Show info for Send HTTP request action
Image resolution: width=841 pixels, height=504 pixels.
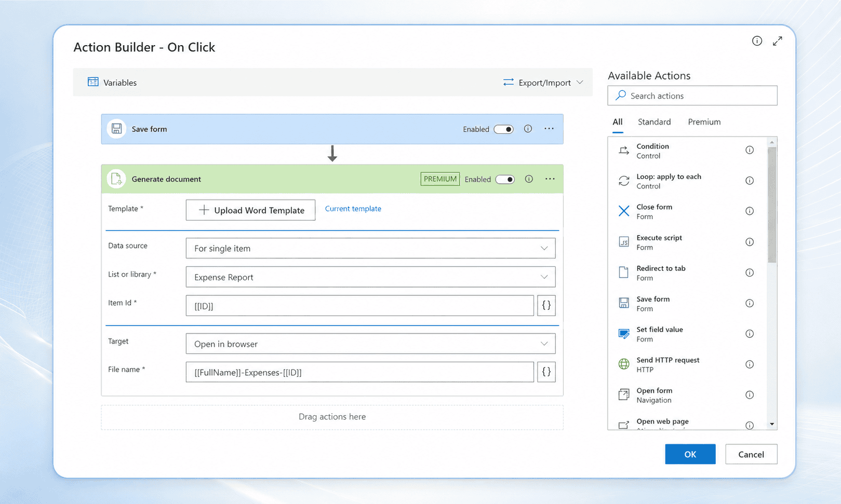pos(750,364)
